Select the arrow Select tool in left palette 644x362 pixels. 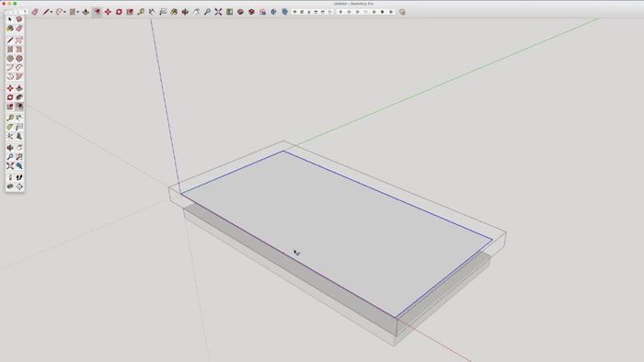tap(10, 19)
